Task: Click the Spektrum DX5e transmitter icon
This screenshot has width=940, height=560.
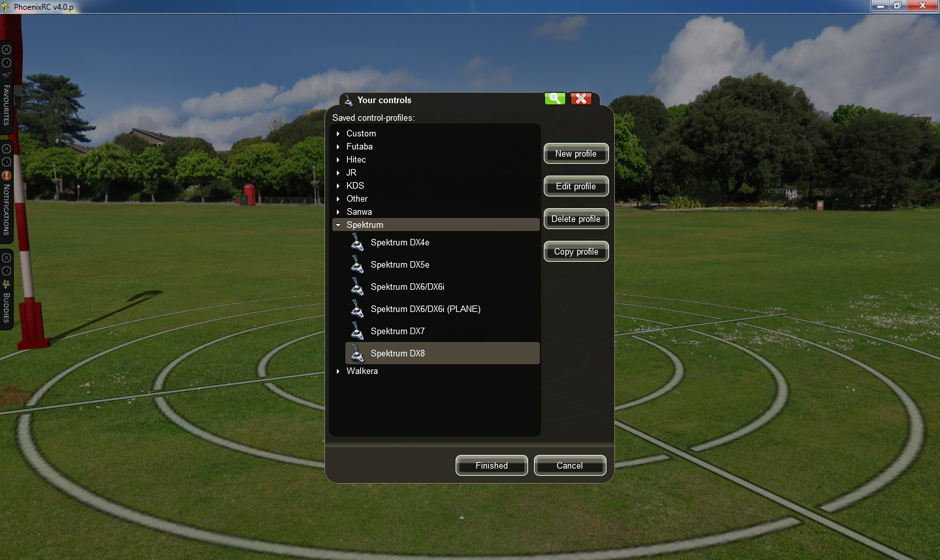Action: pos(357,265)
